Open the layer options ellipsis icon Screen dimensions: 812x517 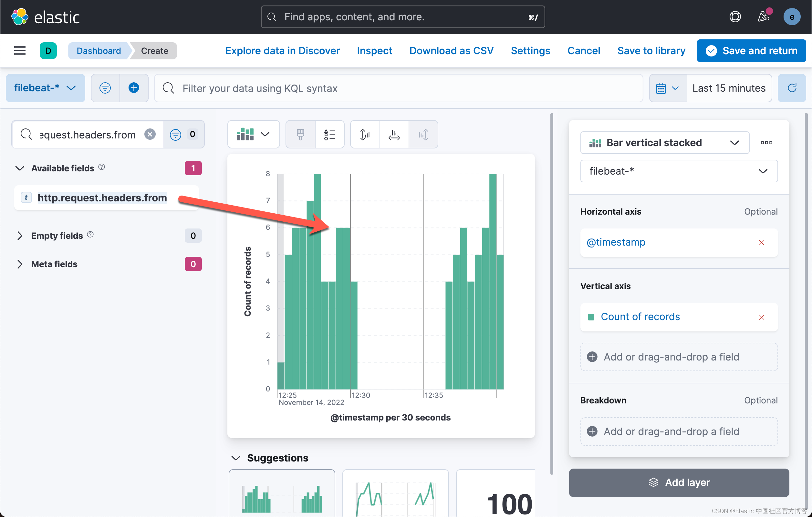click(x=766, y=142)
